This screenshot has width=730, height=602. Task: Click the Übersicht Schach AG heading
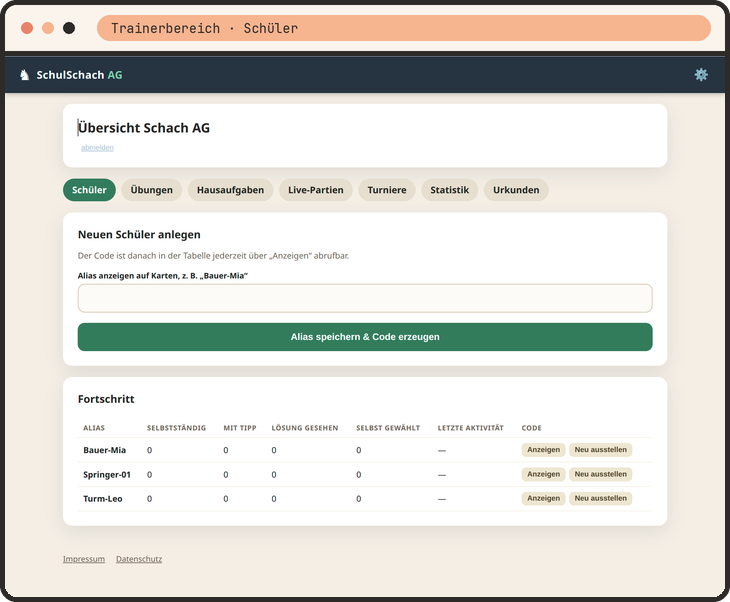[143, 128]
